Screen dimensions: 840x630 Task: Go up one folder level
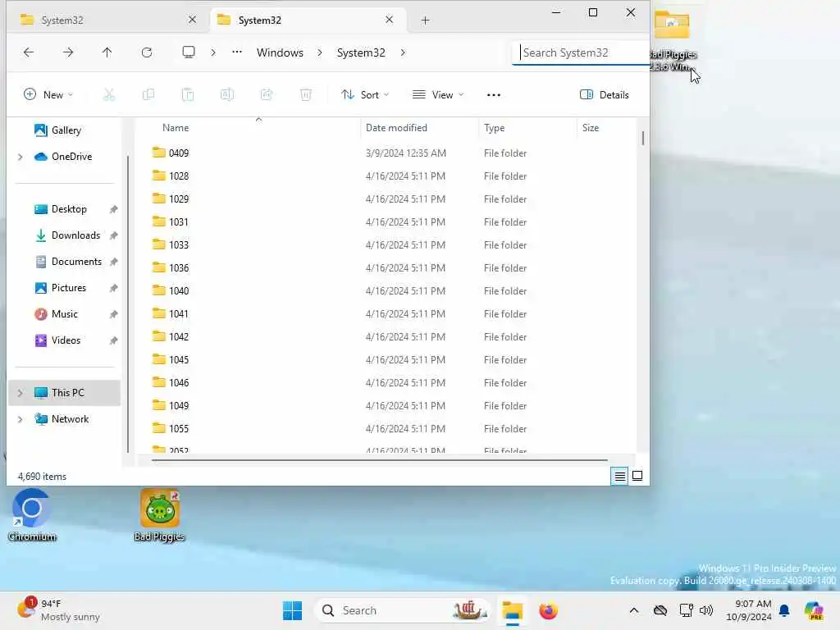pos(107,52)
